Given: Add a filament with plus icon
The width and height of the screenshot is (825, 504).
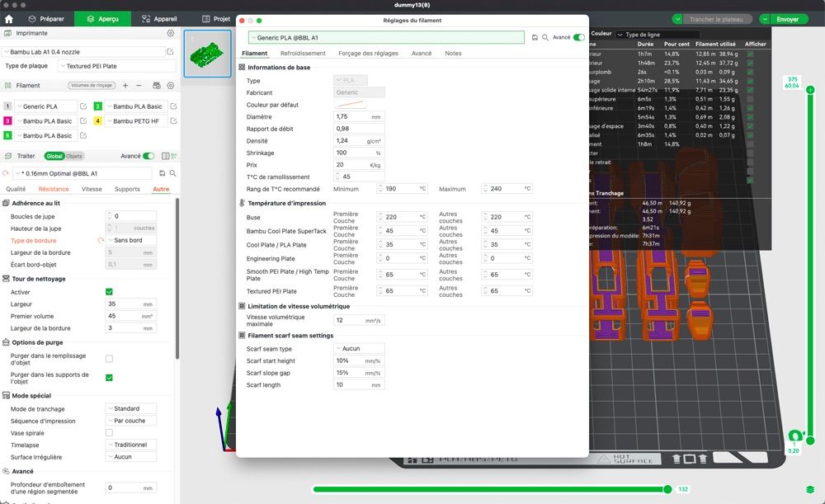Looking at the screenshot, I should [x=125, y=85].
